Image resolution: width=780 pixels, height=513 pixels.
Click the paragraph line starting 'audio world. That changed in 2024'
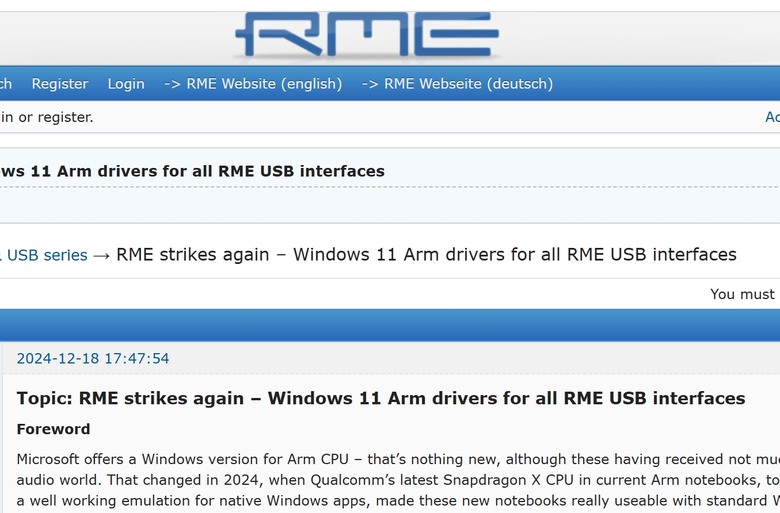click(x=398, y=480)
